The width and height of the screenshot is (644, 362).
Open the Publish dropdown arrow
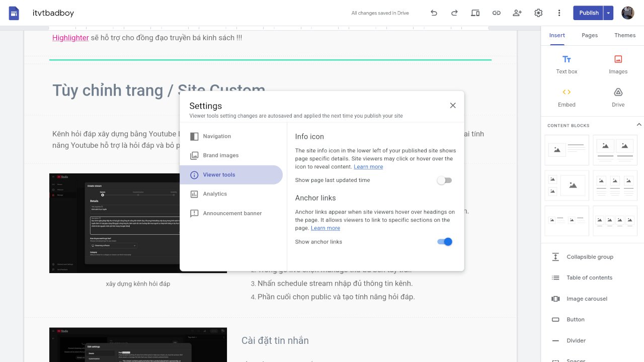point(609,13)
